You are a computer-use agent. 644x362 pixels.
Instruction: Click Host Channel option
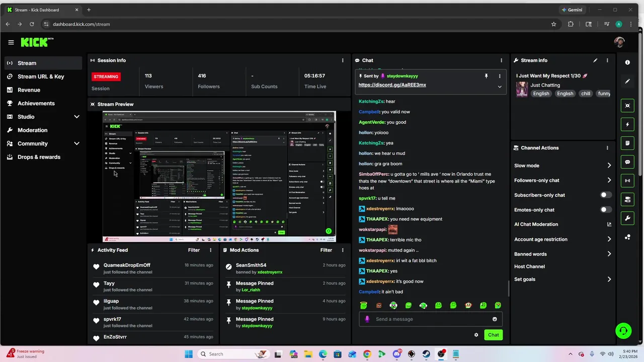pyautogui.click(x=529, y=266)
